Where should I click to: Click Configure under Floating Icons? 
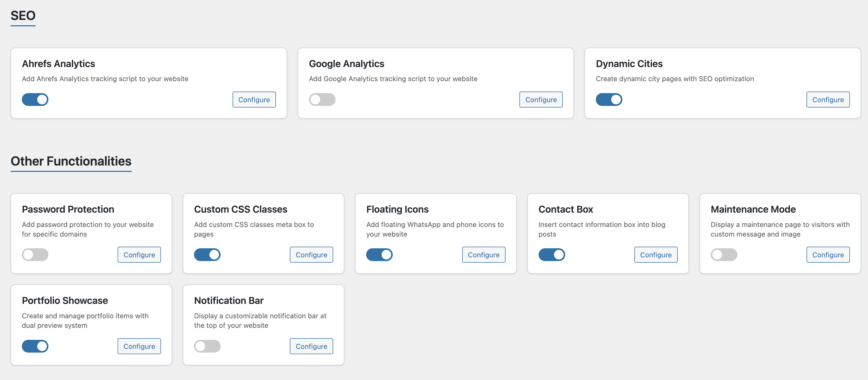[x=483, y=255]
